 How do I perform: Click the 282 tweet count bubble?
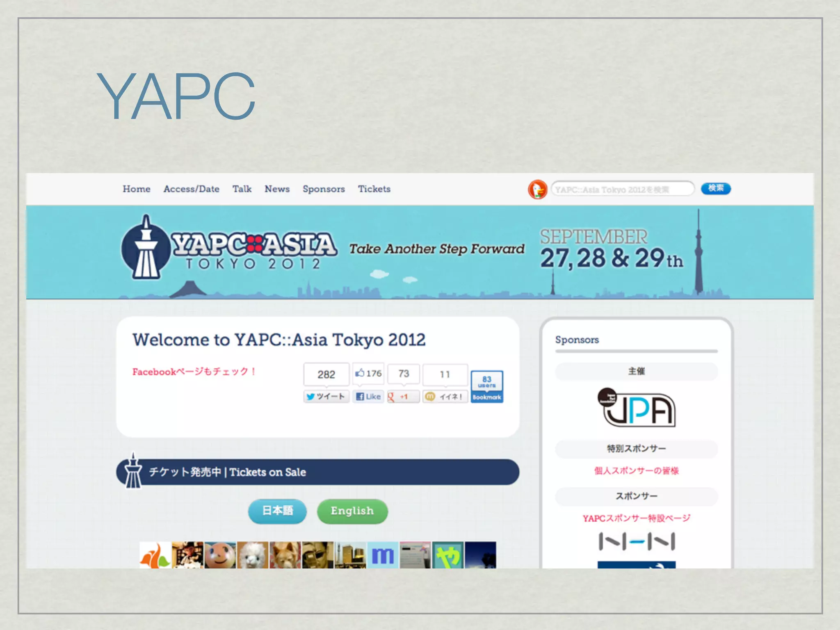click(326, 374)
